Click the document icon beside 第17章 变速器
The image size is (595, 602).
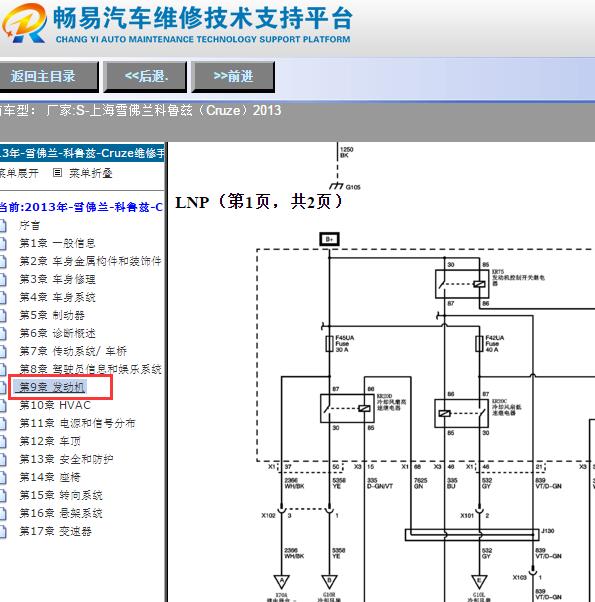coord(3,532)
